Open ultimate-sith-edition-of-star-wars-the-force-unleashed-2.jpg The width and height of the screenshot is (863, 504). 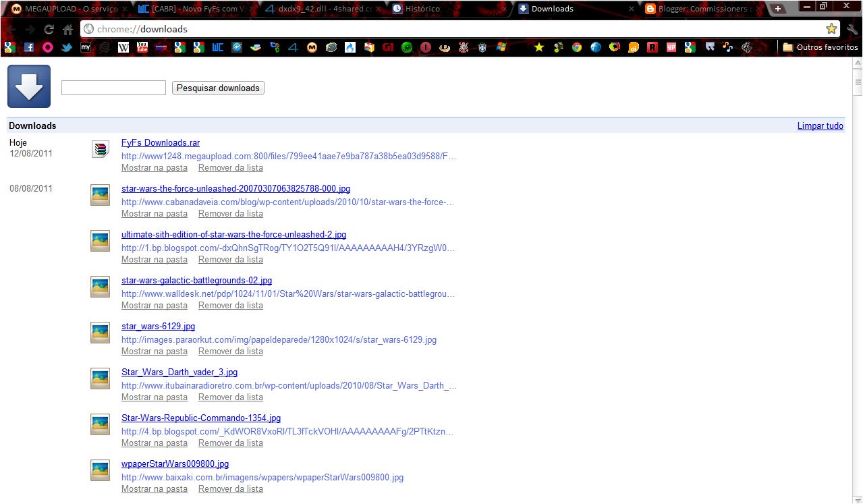coord(233,234)
